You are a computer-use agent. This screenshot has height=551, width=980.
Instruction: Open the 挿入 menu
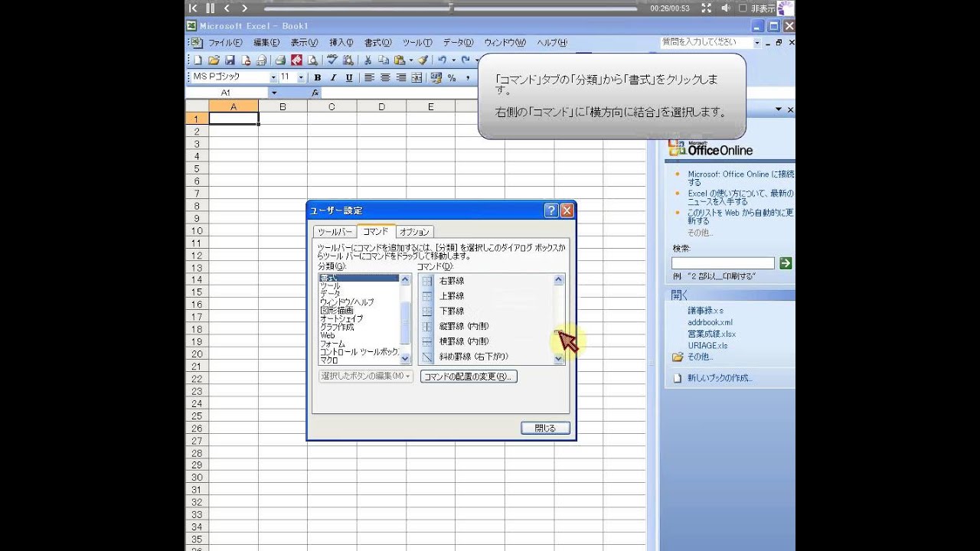(x=341, y=43)
